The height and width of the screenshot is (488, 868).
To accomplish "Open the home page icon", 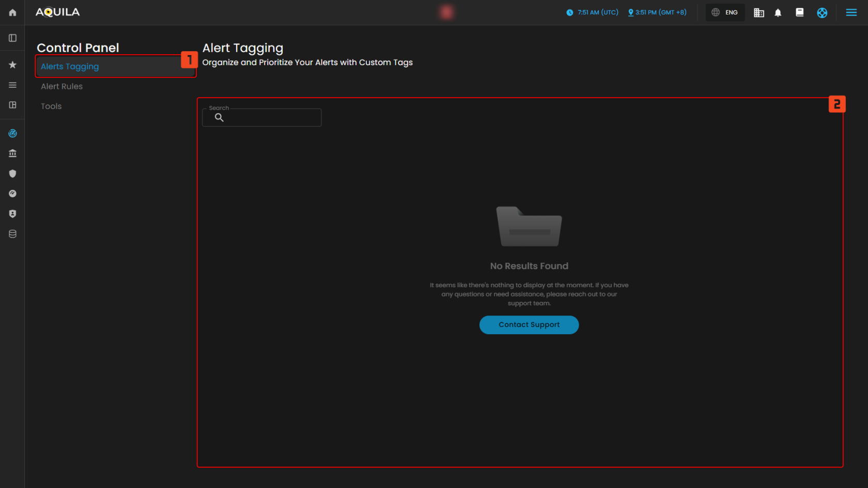I will [x=12, y=12].
